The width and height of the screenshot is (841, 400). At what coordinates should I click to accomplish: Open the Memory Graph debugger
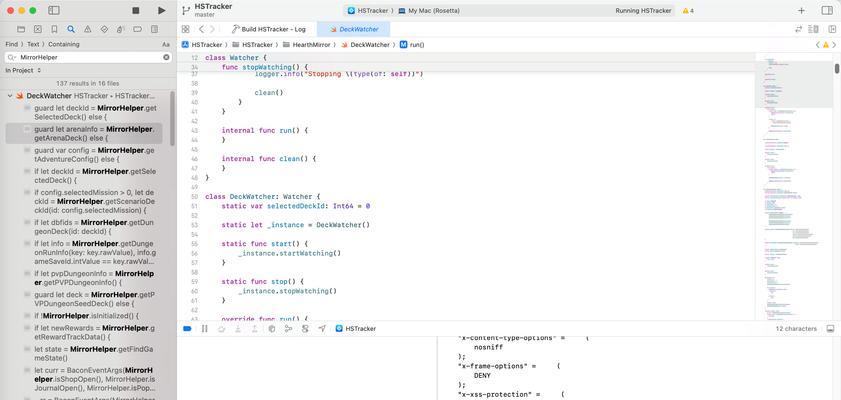(288, 329)
